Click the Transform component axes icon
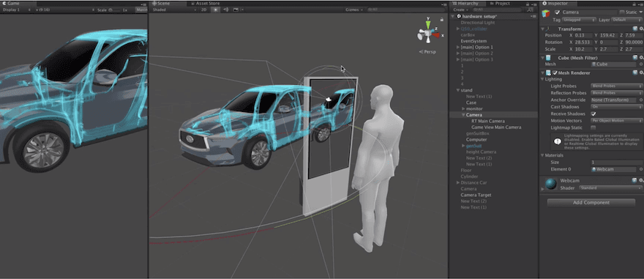 [548, 29]
